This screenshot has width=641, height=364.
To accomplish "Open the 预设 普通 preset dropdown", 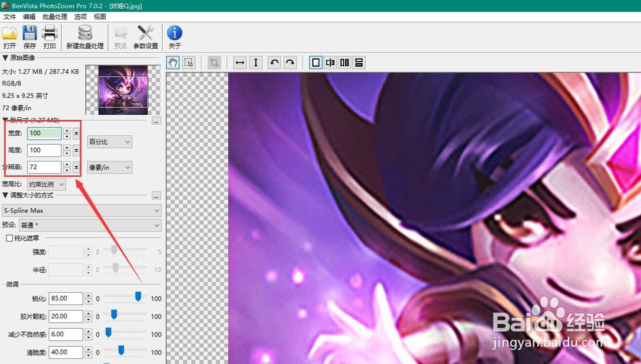I will click(90, 225).
